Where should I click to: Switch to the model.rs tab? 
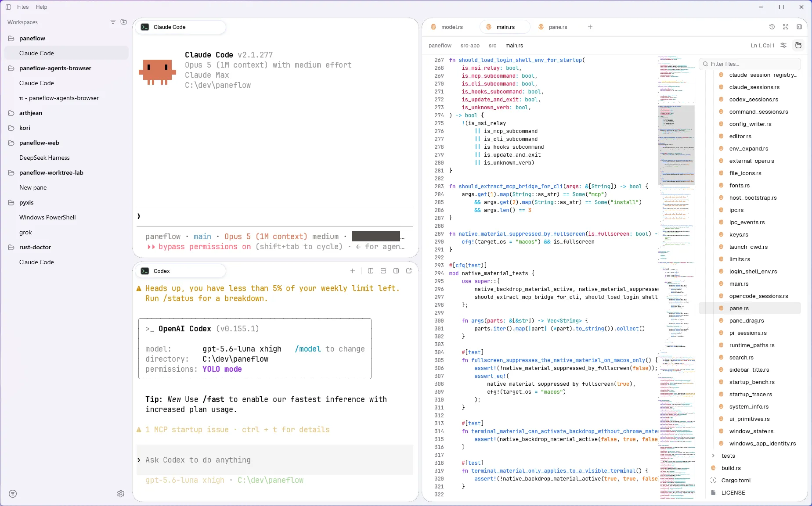451,27
